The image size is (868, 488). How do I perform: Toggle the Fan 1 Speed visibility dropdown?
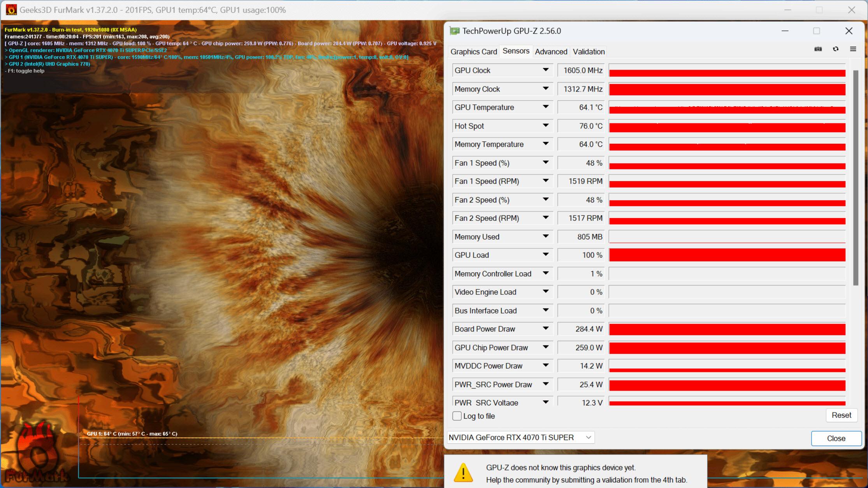pyautogui.click(x=545, y=162)
